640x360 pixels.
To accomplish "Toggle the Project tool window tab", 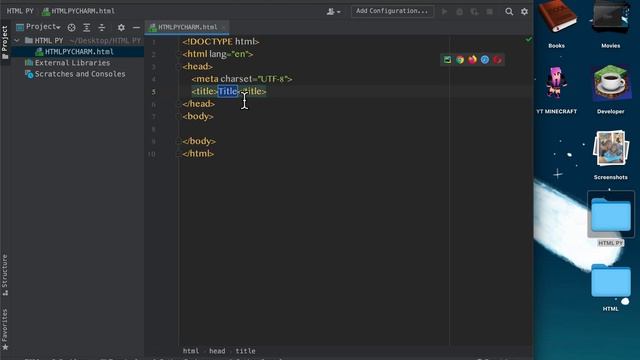I will (x=5, y=42).
